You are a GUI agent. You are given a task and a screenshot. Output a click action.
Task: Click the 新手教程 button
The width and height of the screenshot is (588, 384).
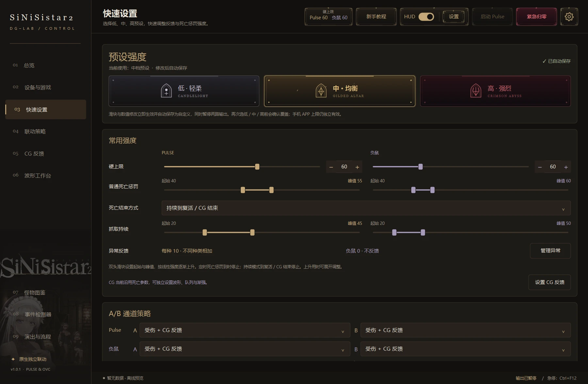376,17
